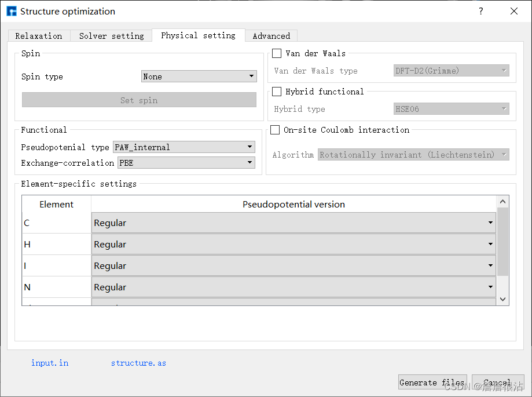532x397 pixels.
Task: Open pseudopotential version dropdown for element H
Action: [x=293, y=244]
